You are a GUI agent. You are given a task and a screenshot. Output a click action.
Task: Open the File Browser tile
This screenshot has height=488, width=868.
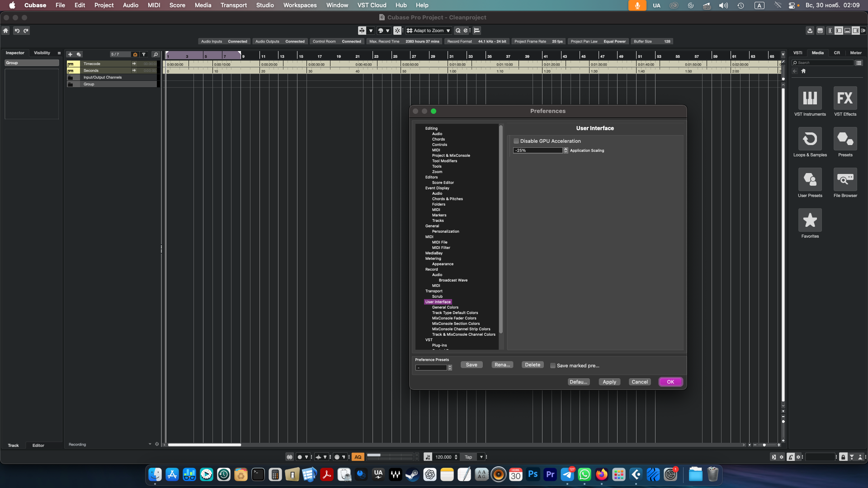[x=845, y=180]
